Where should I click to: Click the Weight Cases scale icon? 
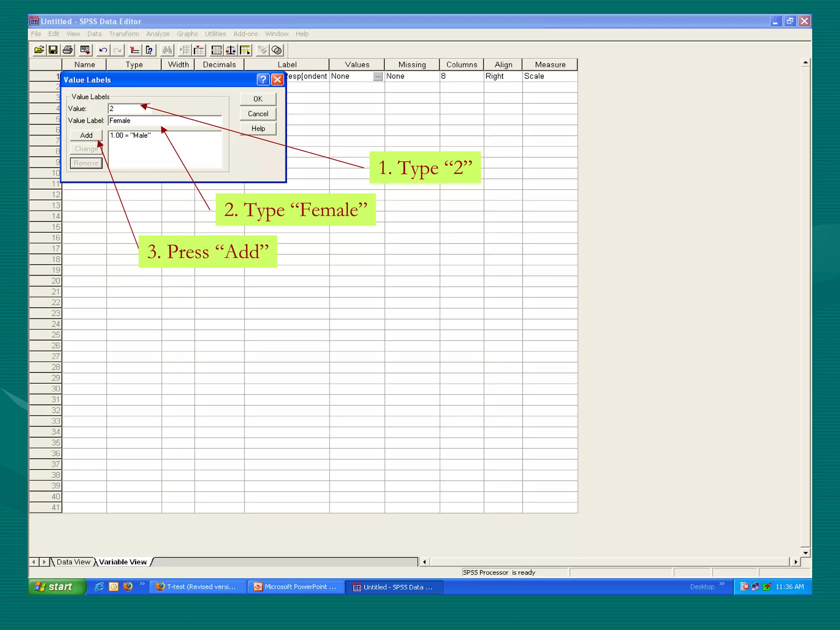point(231,50)
